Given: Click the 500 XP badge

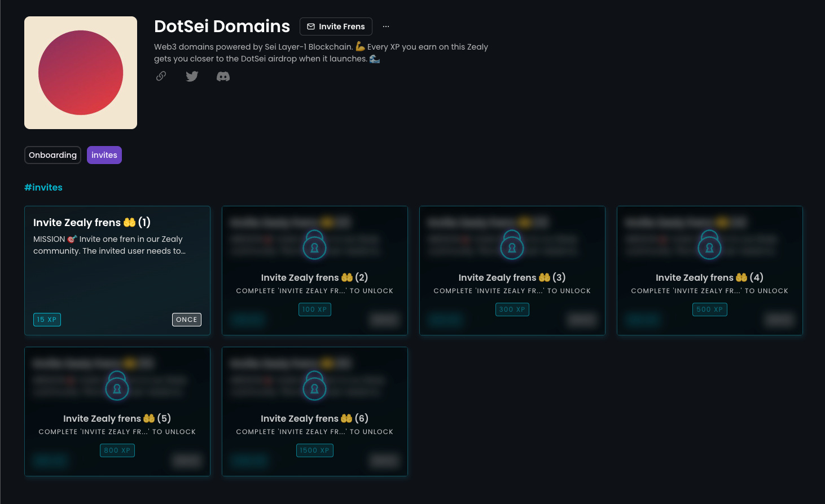Looking at the screenshot, I should click(710, 310).
